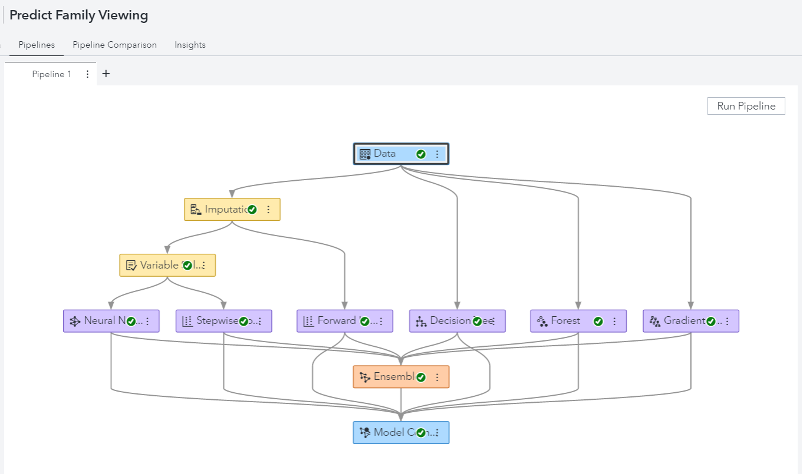Viewport: 802px width, 474px height.
Task: Open the Pipeline 1 tab options menu
Action: coord(87,74)
